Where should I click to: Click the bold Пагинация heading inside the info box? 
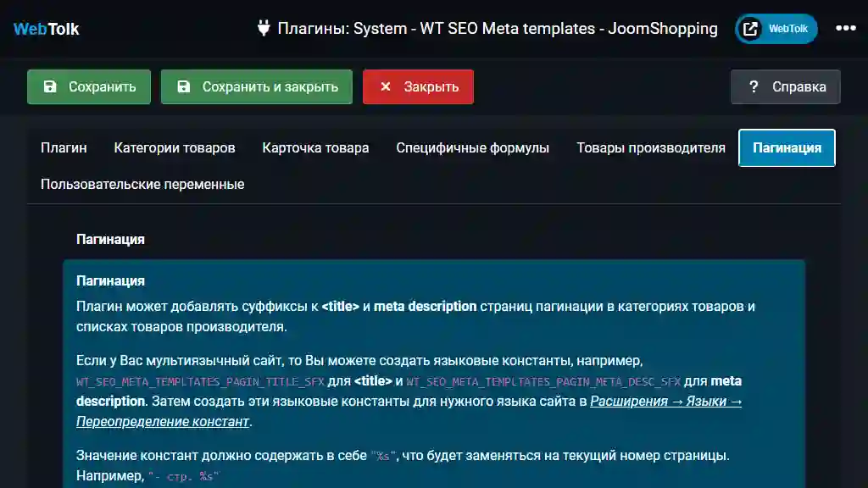[111, 281]
